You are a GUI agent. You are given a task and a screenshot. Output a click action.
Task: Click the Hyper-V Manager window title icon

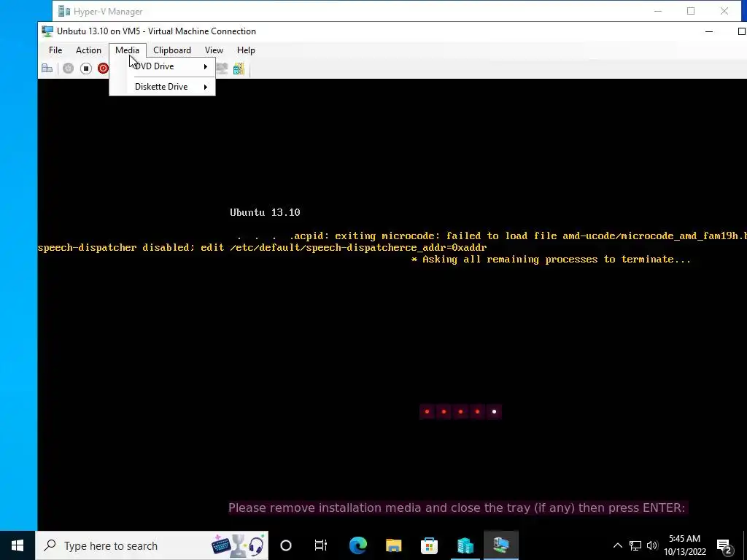point(64,11)
